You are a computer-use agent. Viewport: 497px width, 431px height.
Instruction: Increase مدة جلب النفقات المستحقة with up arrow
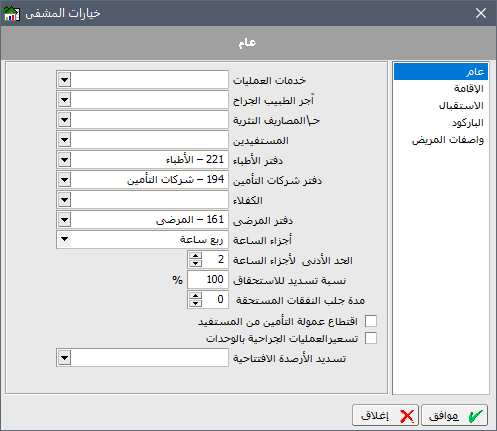pyautogui.click(x=195, y=296)
